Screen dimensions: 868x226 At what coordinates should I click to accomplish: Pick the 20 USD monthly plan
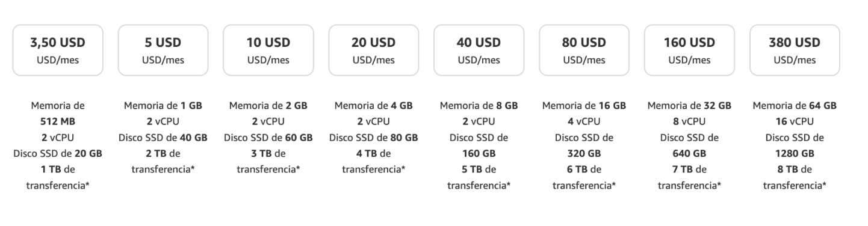tap(374, 50)
